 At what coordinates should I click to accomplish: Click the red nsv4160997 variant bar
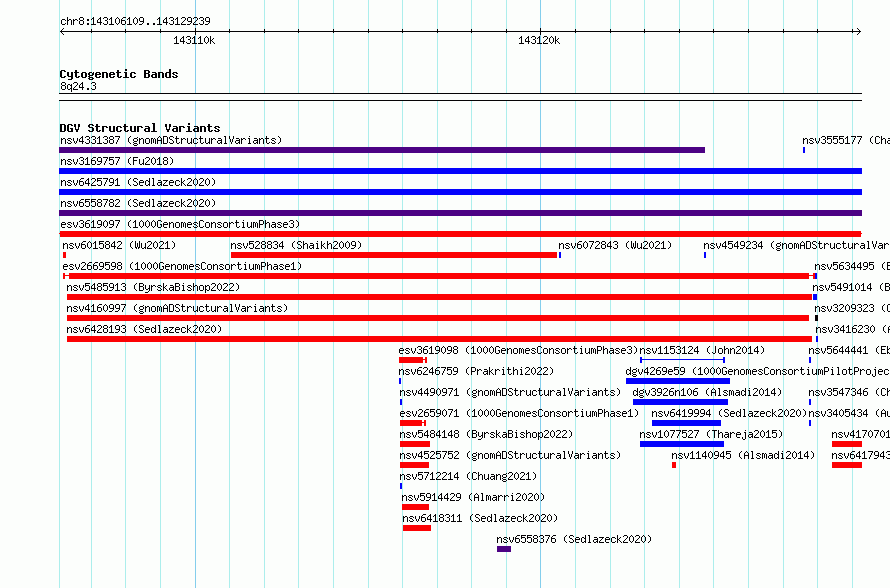(438, 318)
